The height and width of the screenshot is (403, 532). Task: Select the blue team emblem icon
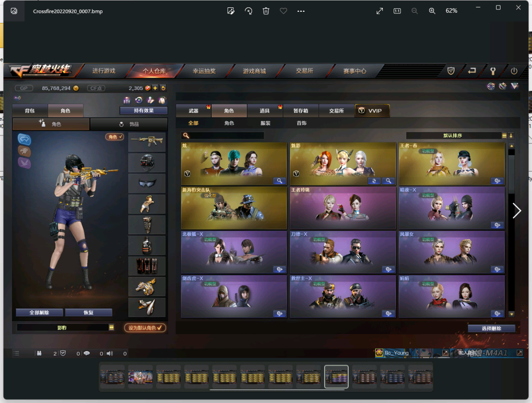pyautogui.click(x=25, y=139)
